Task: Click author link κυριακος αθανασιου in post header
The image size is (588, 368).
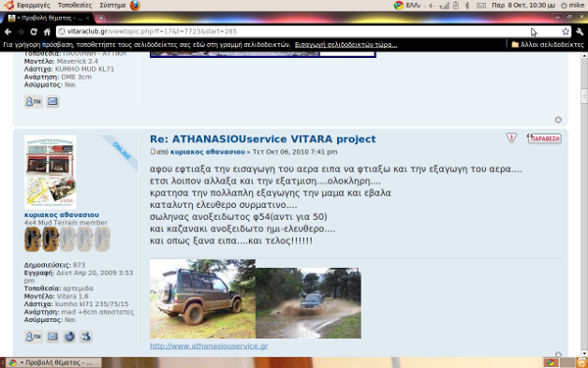Action: click(x=208, y=152)
